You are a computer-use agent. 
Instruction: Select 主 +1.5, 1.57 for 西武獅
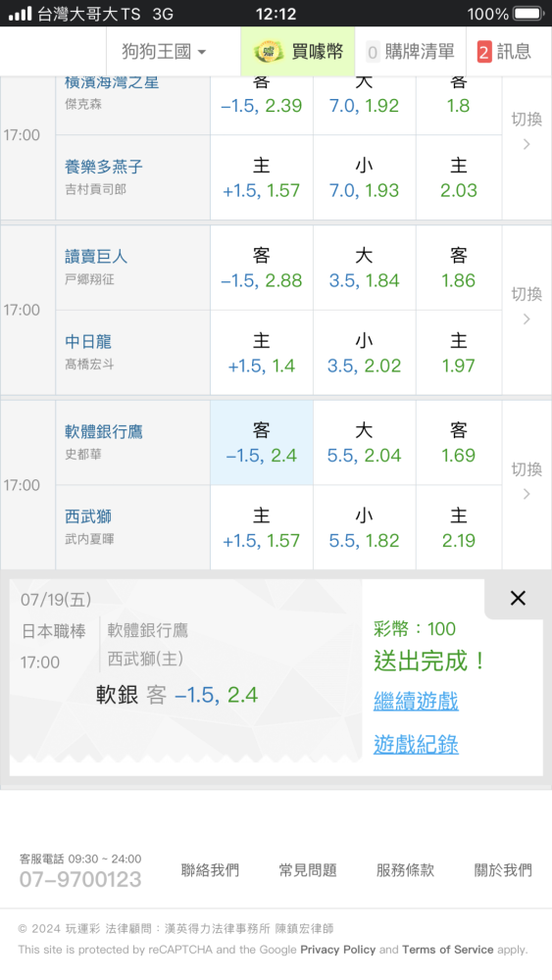[262, 527]
